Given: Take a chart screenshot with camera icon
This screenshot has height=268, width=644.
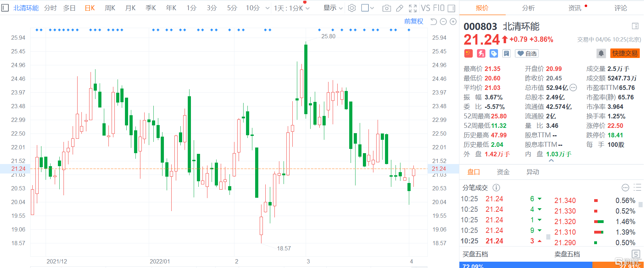Looking at the screenshot, I should tap(386, 8).
